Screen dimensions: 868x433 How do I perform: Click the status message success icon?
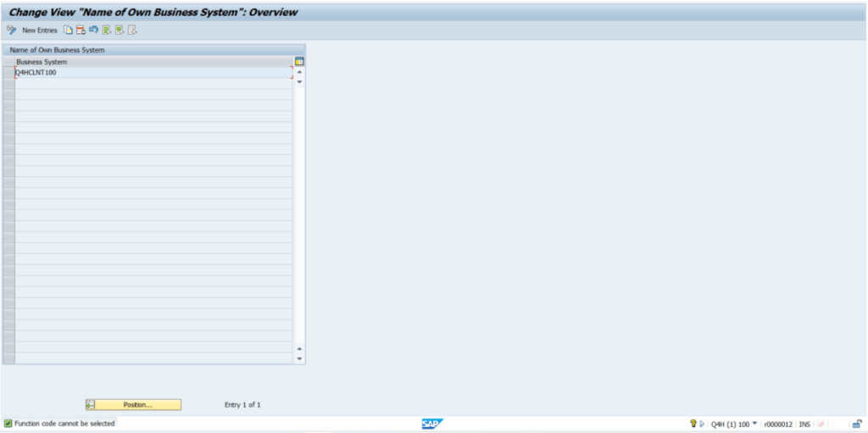point(8,423)
